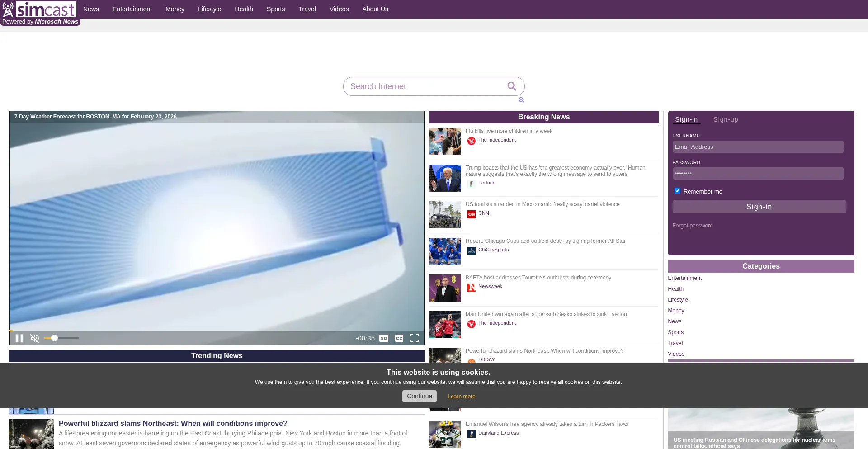Click the ChiCitySports source icon

pos(472,251)
